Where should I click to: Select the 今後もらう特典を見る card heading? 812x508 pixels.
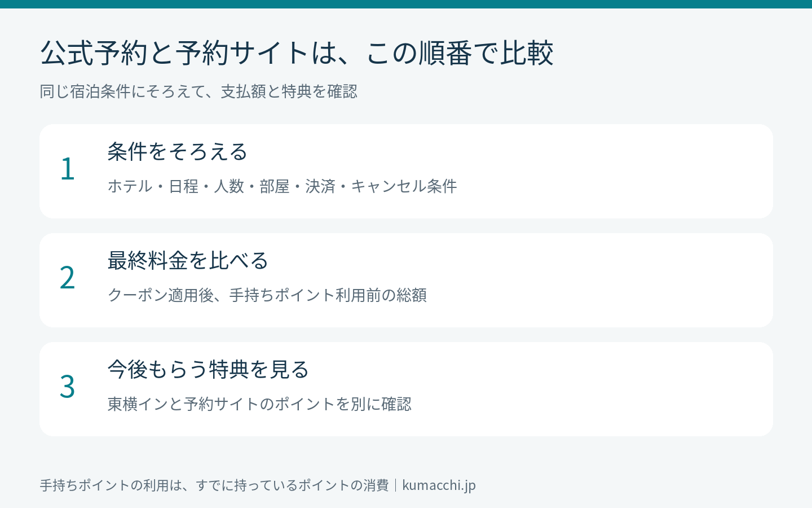208,369
